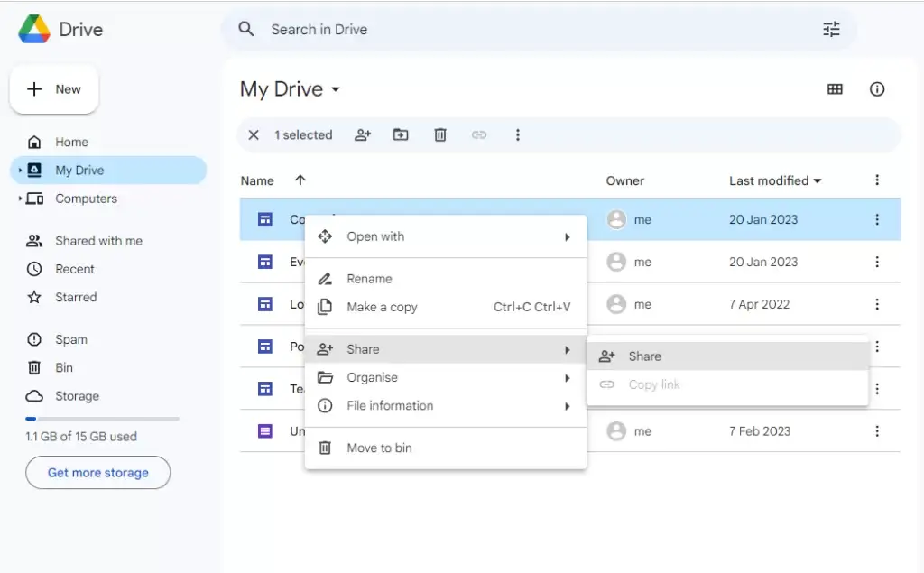Screen dimensions: 924x573
Task: Expand My Drive tree arrow in sidebar
Action: pos(20,171)
